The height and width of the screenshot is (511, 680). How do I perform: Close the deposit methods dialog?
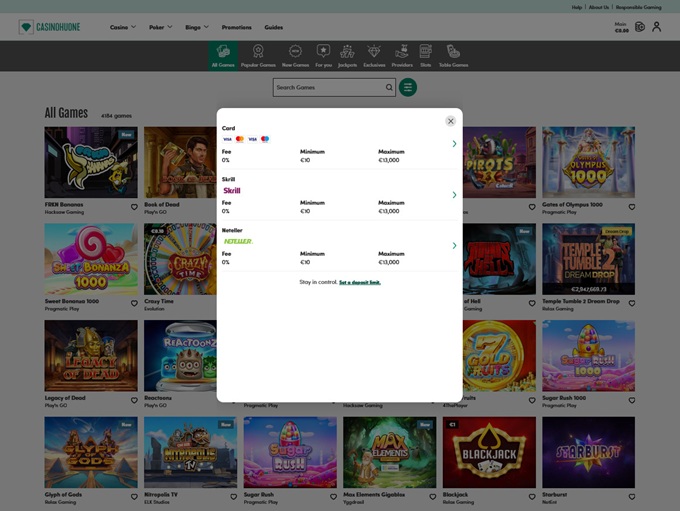[450, 121]
